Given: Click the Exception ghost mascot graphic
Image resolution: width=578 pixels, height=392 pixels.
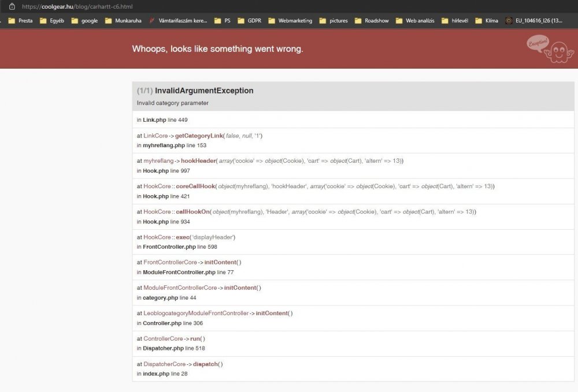Looking at the screenshot, I should click(557, 51).
